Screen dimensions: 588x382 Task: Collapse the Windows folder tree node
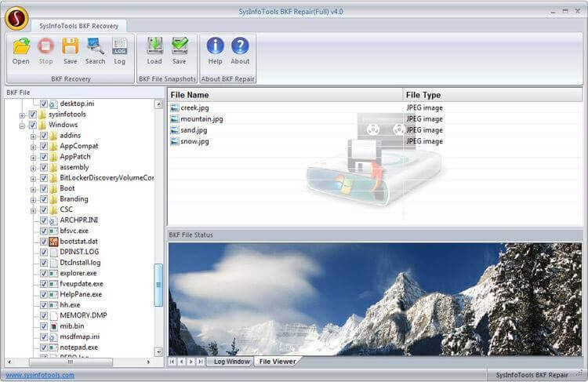click(x=23, y=125)
